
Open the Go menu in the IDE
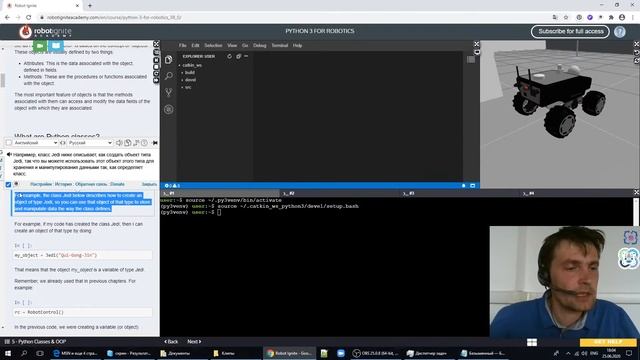click(245, 45)
